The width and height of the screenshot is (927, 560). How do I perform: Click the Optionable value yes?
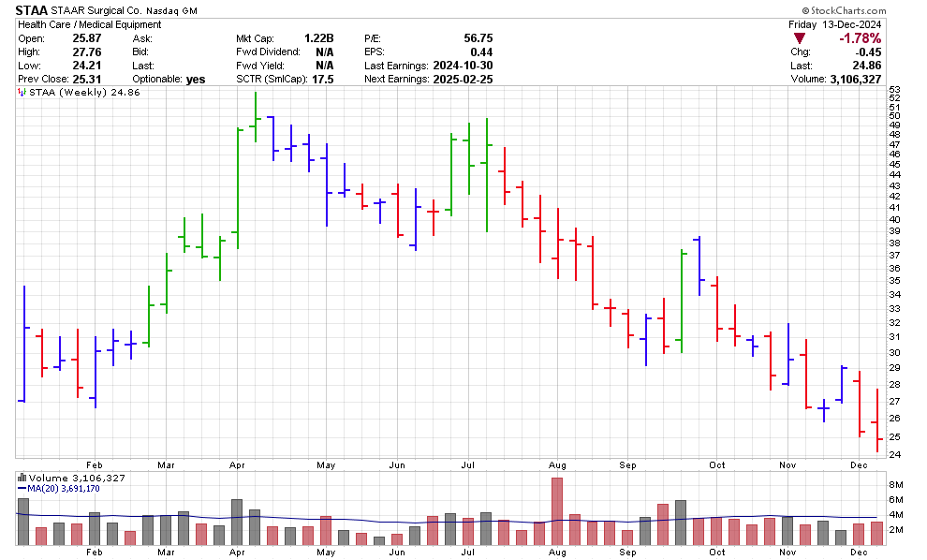196,80
